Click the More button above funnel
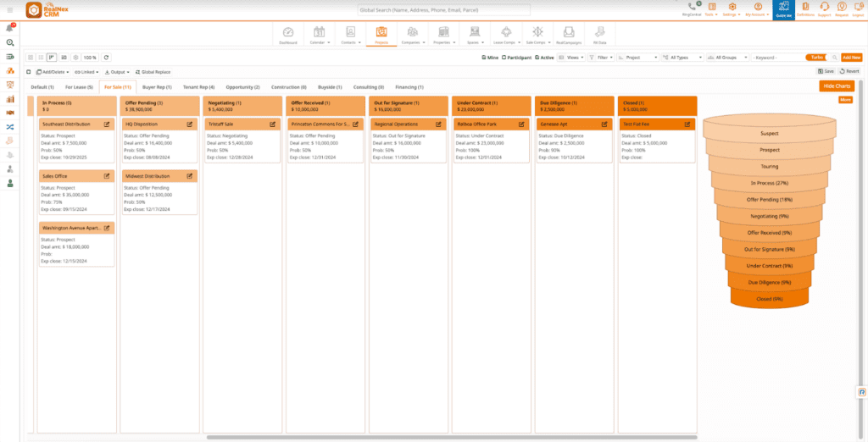868x442 pixels. tap(845, 100)
